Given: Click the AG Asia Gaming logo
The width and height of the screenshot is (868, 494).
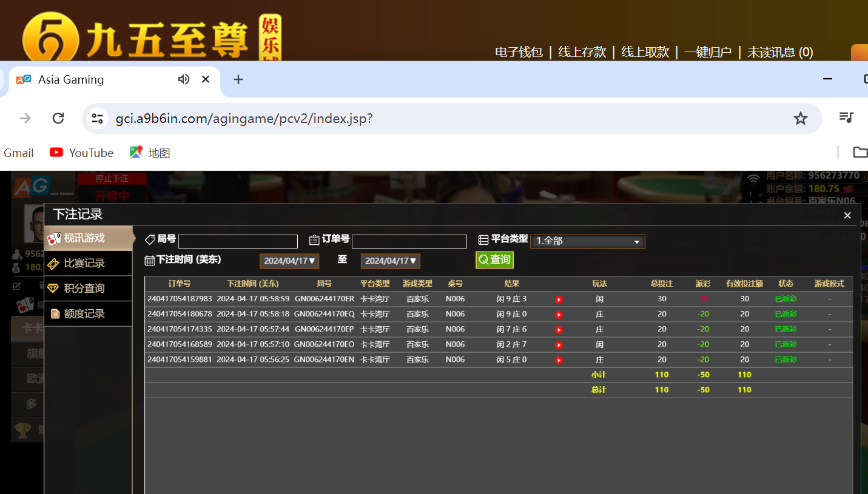Looking at the screenshot, I should 43,187.
